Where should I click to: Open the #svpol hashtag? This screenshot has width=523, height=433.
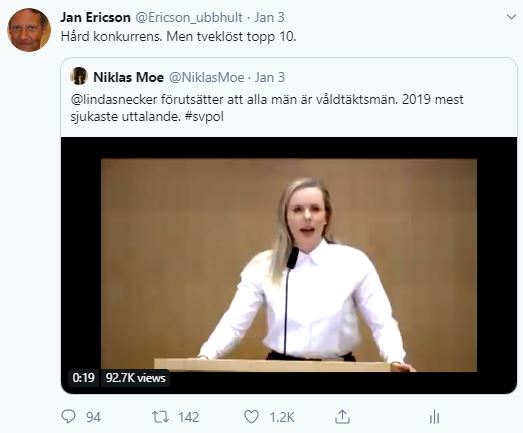point(204,117)
